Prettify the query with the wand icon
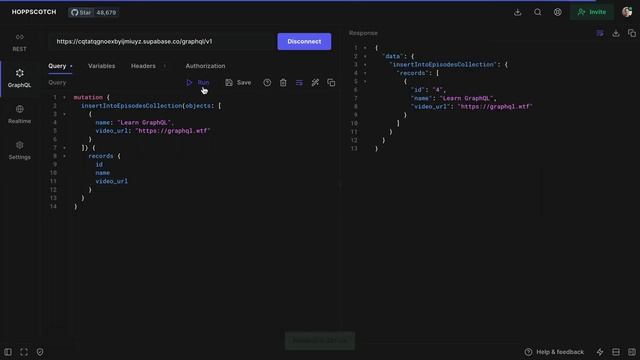This screenshot has height=360, width=640. point(315,82)
